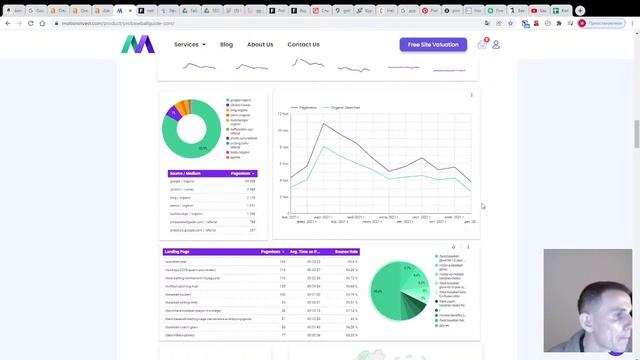This screenshot has width=640, height=360.
Task: Expand the Services dropdown menu
Action: pyautogui.click(x=190, y=44)
